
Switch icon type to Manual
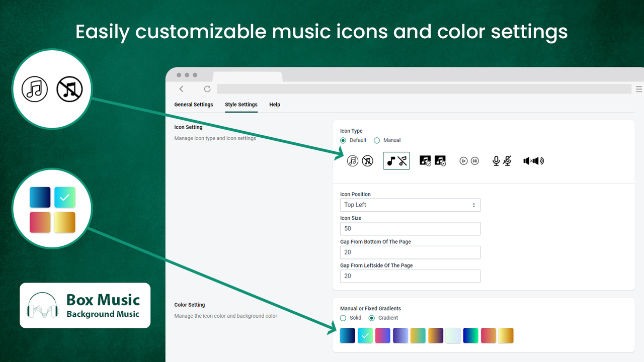pyautogui.click(x=377, y=140)
